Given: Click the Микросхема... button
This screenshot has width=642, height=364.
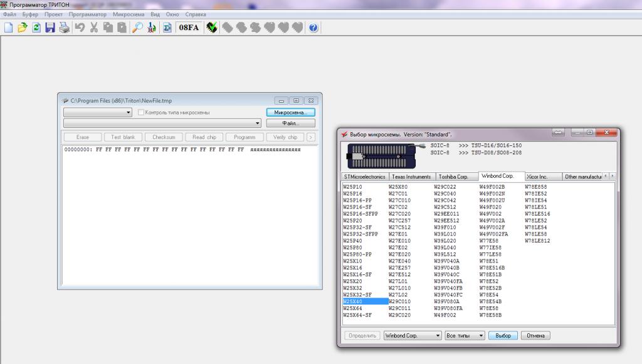Looking at the screenshot, I should [x=290, y=112].
